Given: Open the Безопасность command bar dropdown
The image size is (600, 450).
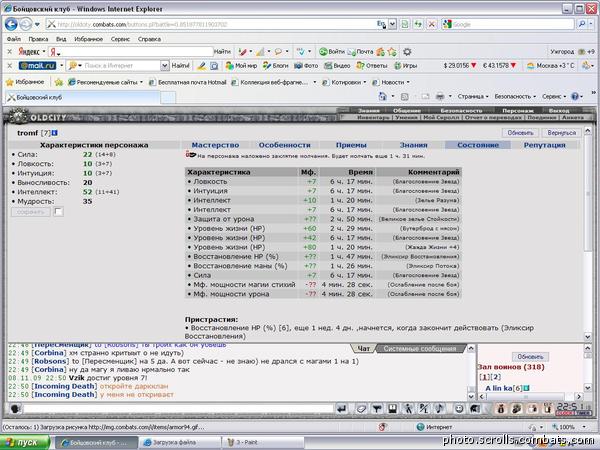Looking at the screenshot, I should 515,97.
